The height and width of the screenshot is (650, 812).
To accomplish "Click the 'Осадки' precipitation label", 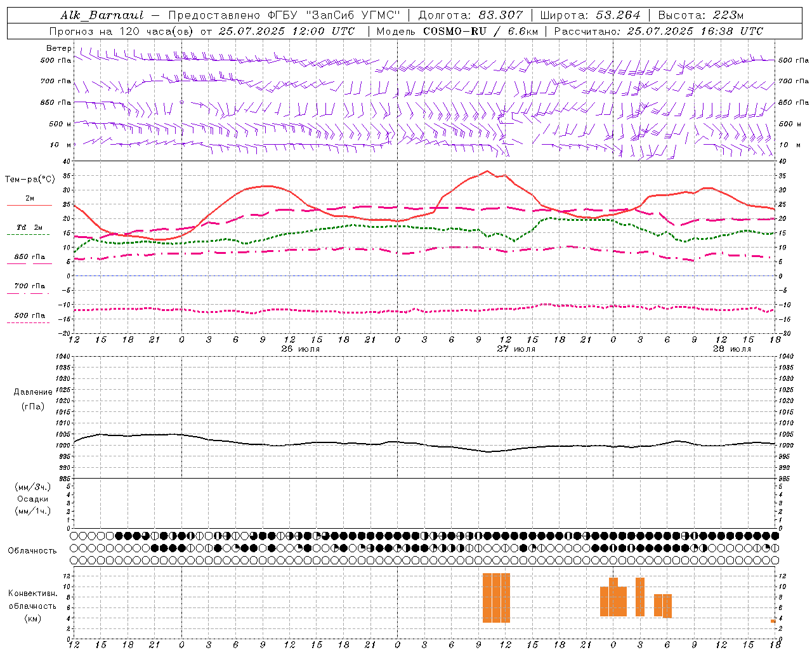I will click(x=33, y=500).
